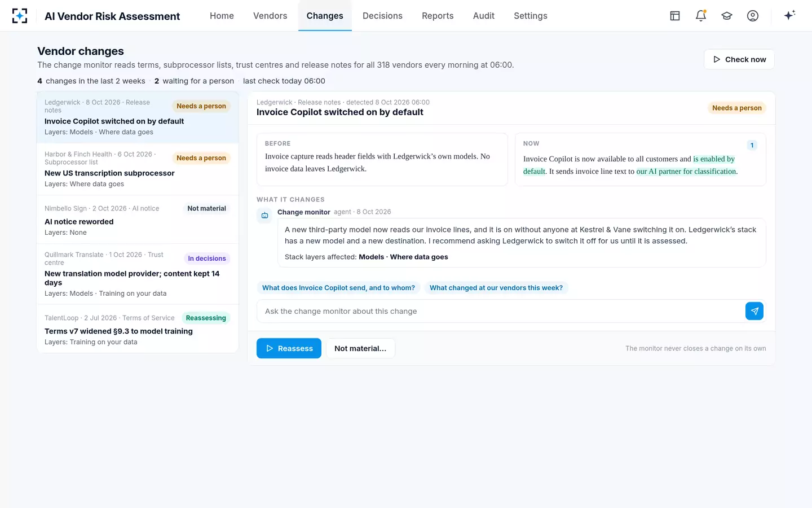Open the Audit tab
Image resolution: width=812 pixels, height=508 pixels.
[x=484, y=16]
